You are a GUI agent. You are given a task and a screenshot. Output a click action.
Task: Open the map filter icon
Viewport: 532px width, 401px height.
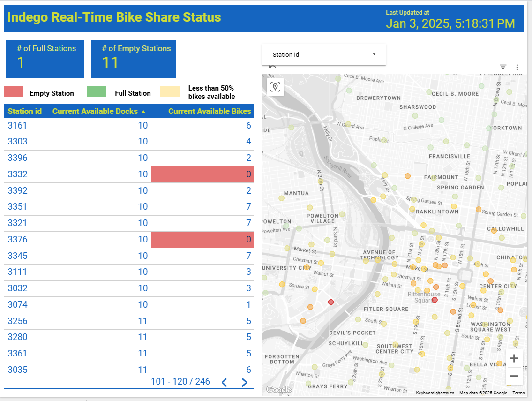tap(503, 67)
